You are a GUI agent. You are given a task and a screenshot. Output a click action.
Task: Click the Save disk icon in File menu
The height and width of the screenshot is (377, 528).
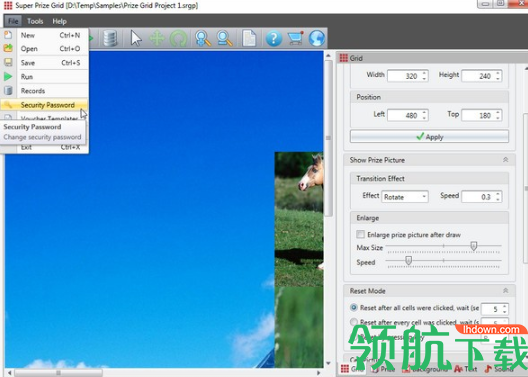click(8, 62)
